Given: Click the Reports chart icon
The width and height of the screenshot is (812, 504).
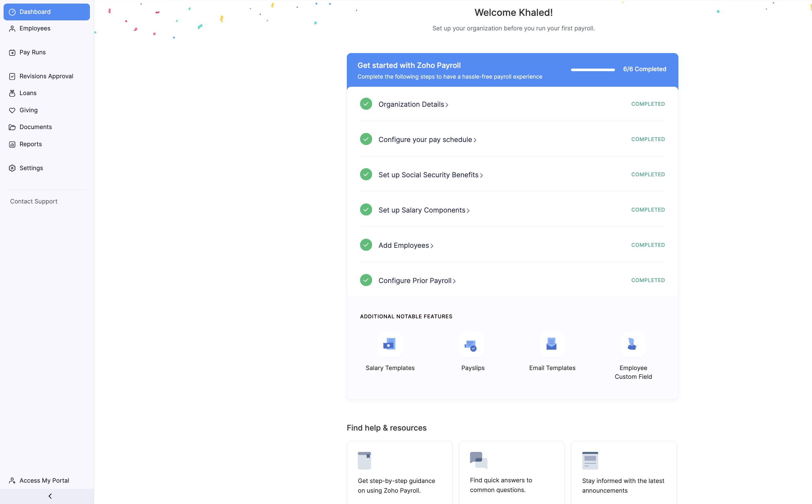Looking at the screenshot, I should (12, 144).
